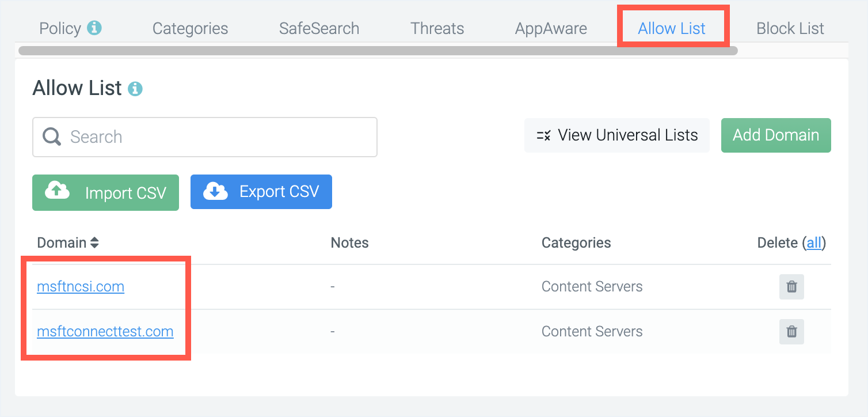Select the AppAware tab
This screenshot has height=417, width=868.
click(x=551, y=28)
